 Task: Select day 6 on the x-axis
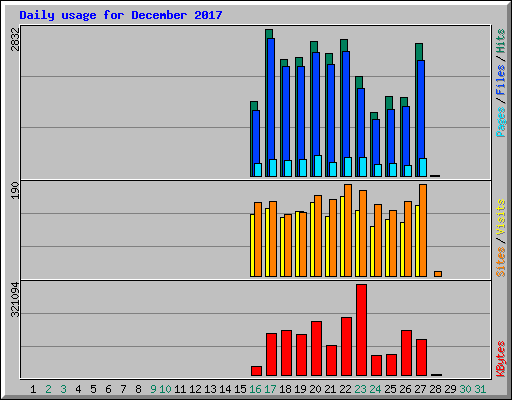[108, 389]
